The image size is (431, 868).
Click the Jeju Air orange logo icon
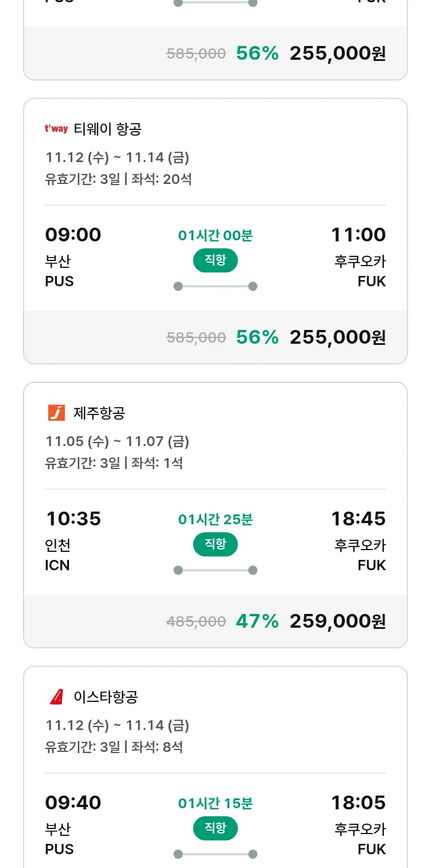click(x=56, y=413)
